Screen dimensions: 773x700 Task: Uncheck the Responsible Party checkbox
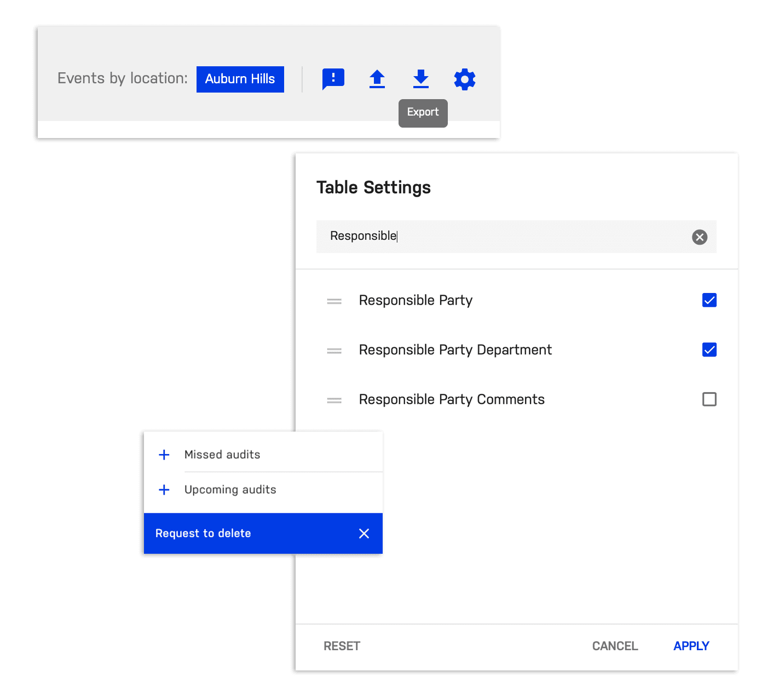pos(709,300)
